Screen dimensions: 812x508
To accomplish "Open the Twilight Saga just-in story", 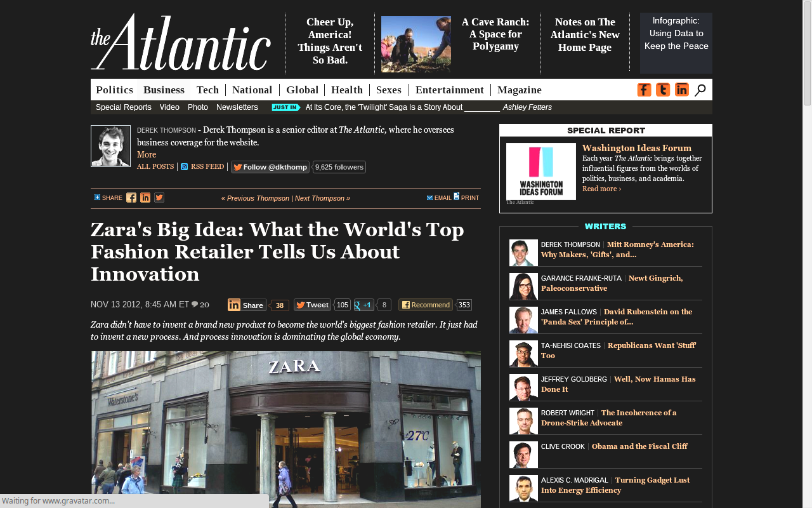I will [403, 107].
